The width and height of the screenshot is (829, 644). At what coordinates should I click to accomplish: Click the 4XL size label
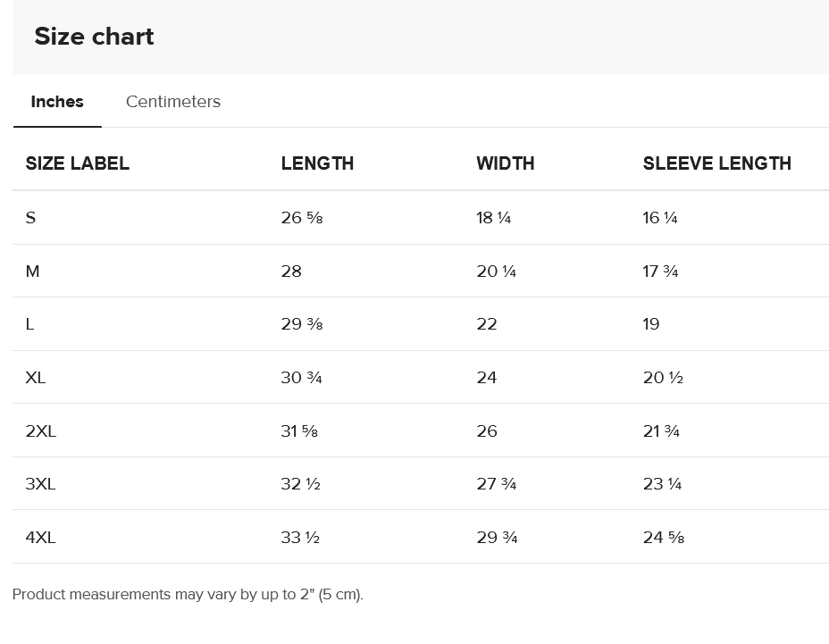(41, 538)
